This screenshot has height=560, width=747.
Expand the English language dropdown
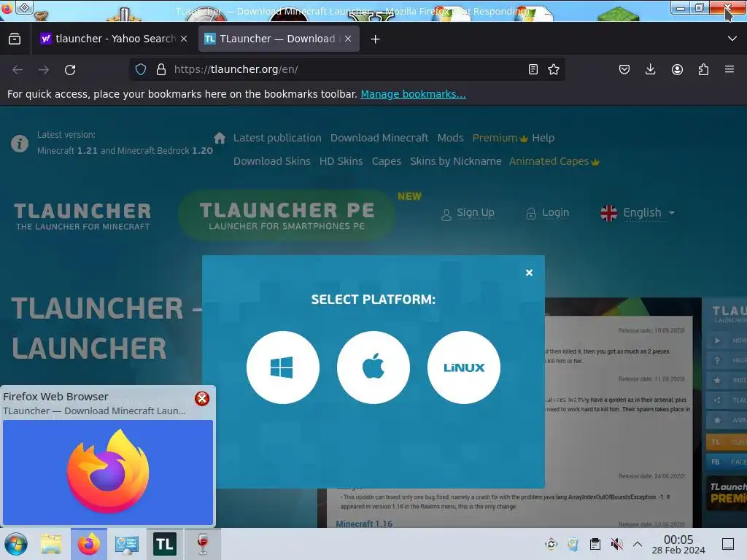(638, 213)
